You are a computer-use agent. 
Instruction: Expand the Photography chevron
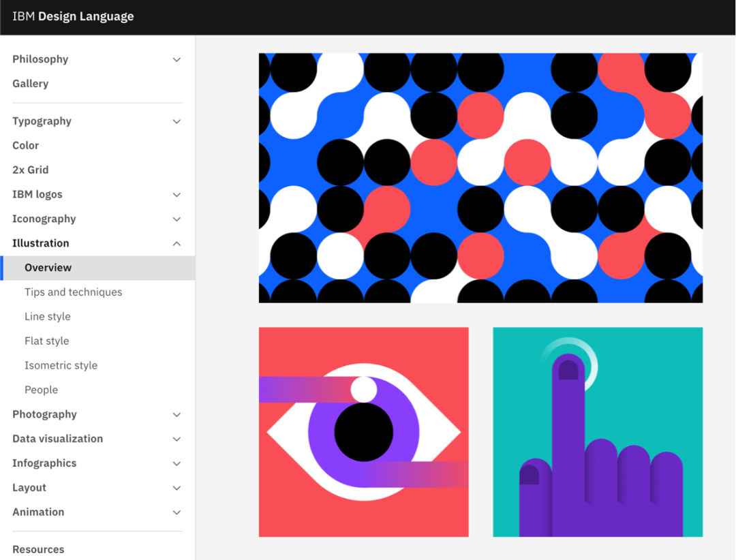point(177,414)
